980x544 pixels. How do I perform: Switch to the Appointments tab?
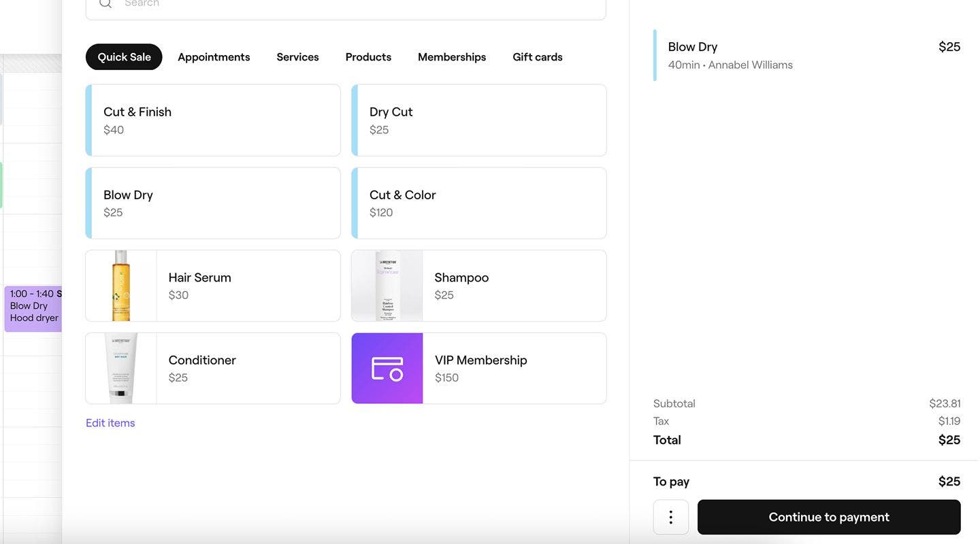214,57
